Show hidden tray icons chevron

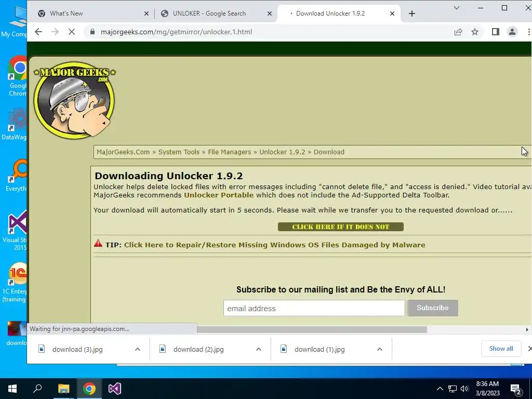pyautogui.click(x=440, y=389)
